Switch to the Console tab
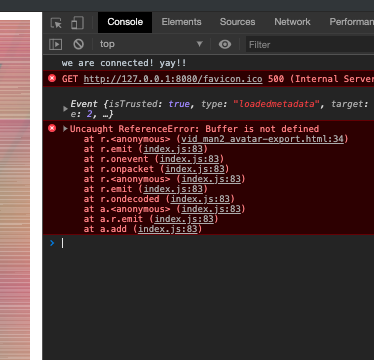This screenshot has height=360, width=374. click(125, 22)
